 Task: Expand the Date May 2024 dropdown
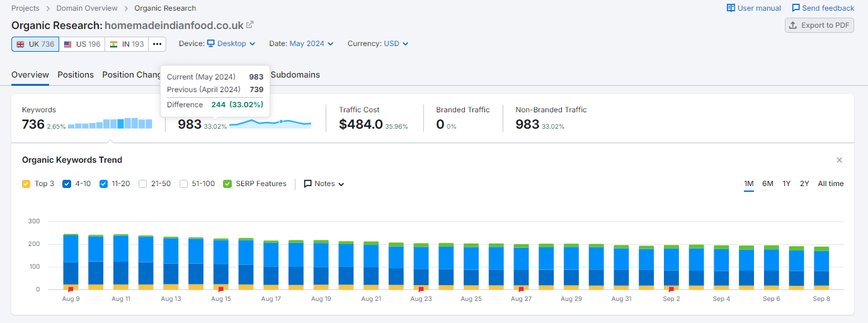click(311, 44)
